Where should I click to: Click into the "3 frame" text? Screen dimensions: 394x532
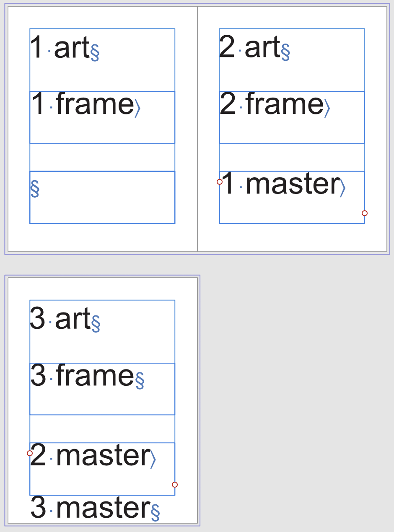tap(82, 376)
